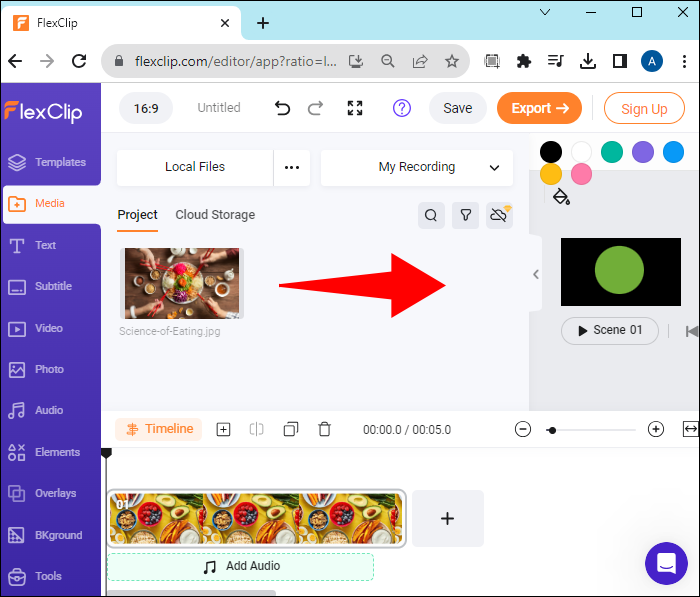Collapse the media panel with the chevron
Screen dimensions: 700x597
pos(536,274)
